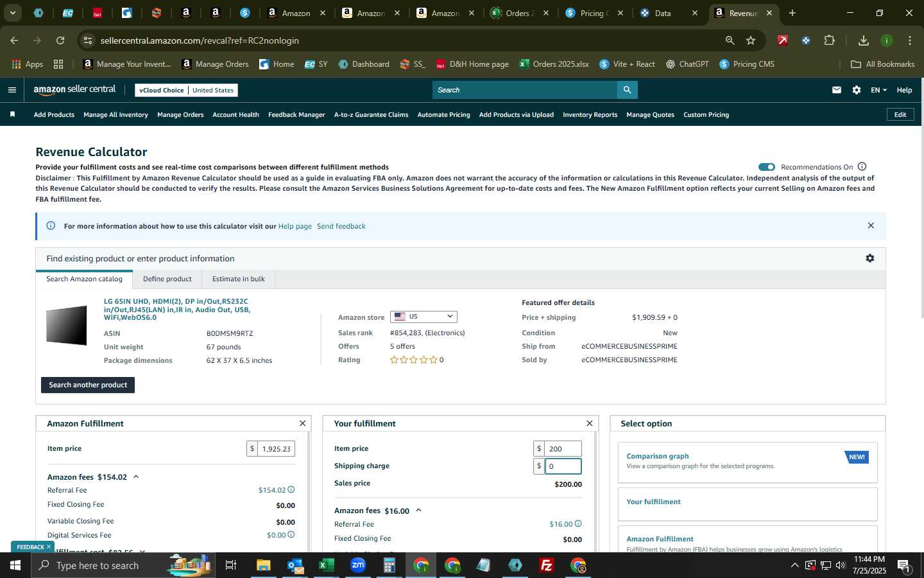
Task: Click the Help link in header
Action: coord(904,90)
